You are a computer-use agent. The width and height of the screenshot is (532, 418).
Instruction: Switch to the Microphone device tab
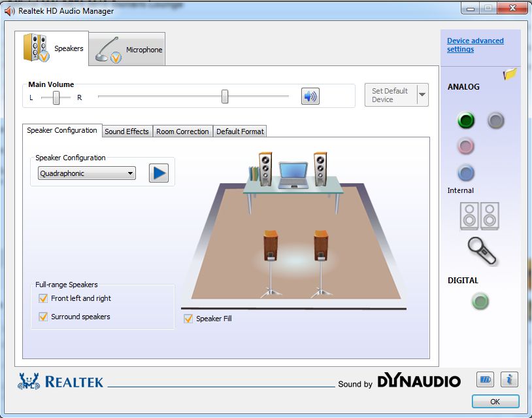tap(127, 49)
